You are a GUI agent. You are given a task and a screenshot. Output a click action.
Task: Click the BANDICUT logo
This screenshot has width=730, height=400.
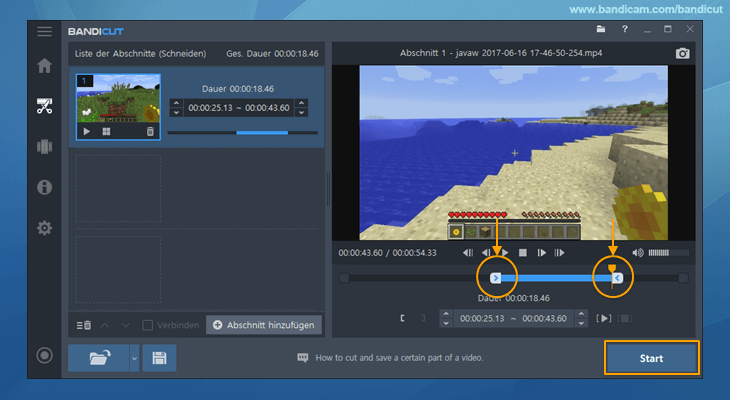tap(95, 31)
